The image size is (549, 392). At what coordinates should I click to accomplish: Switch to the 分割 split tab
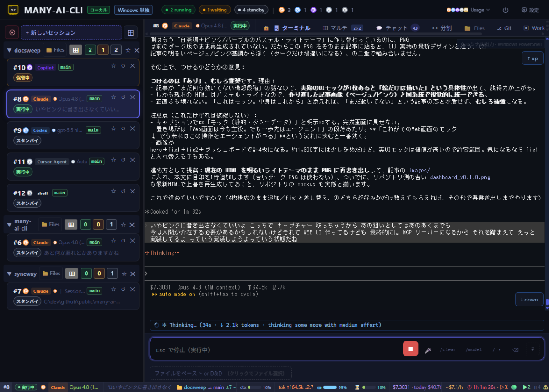(441, 28)
